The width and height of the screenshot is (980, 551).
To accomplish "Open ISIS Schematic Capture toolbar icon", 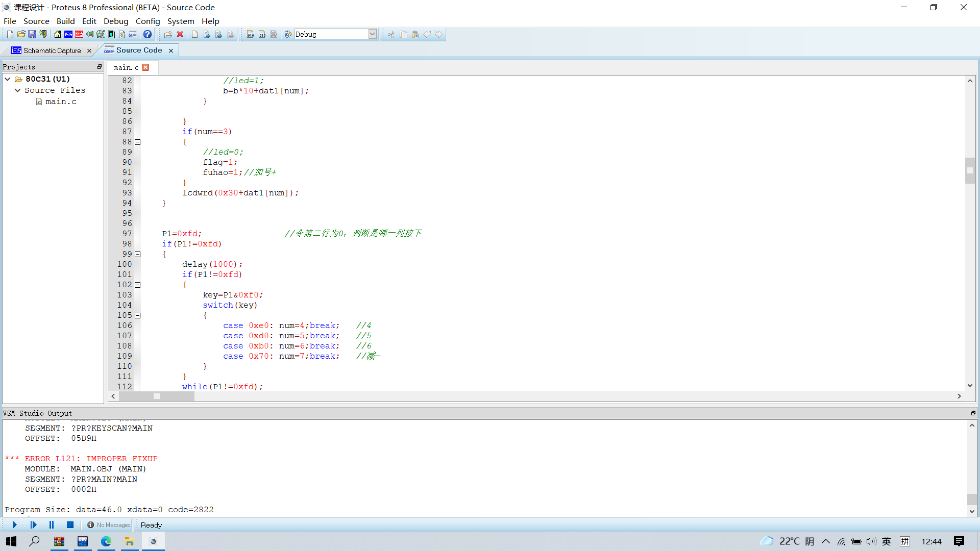I will tap(68, 34).
